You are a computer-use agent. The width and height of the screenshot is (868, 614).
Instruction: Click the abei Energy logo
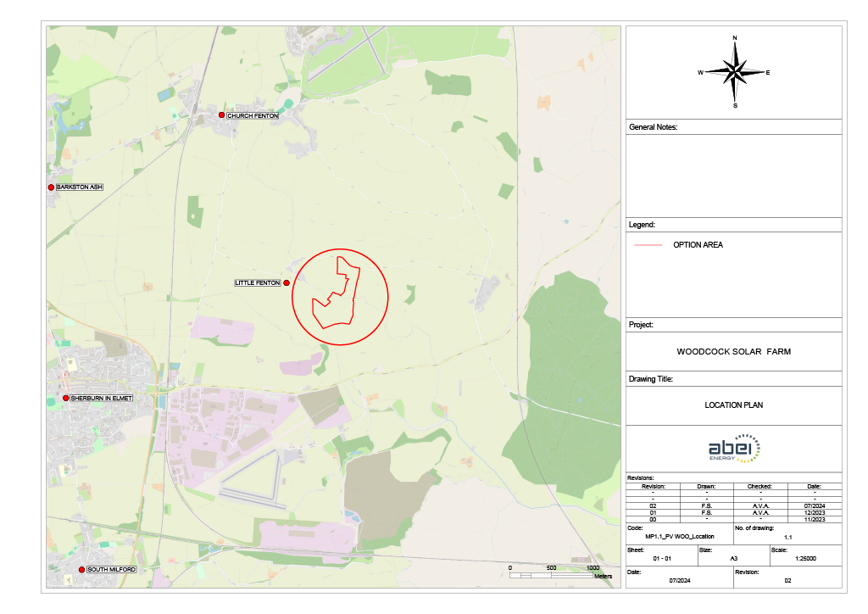click(734, 449)
